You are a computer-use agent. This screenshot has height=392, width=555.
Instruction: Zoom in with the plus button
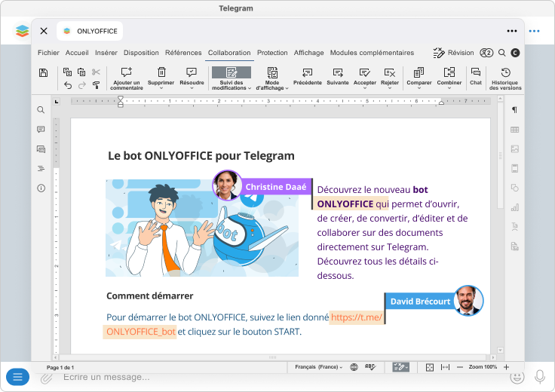click(507, 367)
